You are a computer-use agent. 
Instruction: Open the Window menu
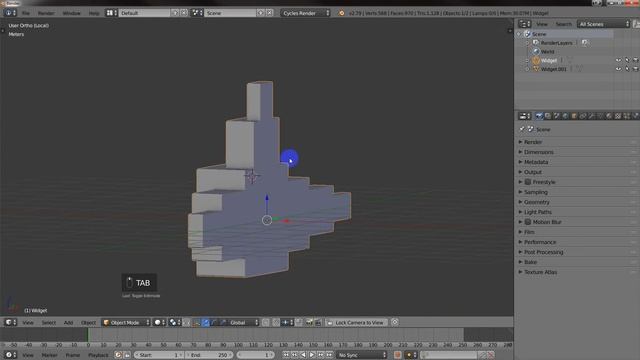click(71, 13)
